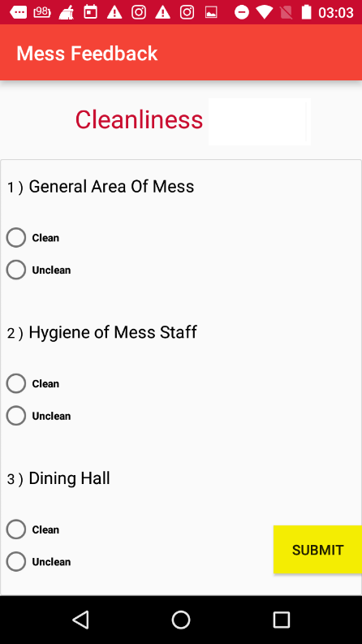The width and height of the screenshot is (362, 644).
Task: Tap the Android home circle icon
Action: coord(180,620)
